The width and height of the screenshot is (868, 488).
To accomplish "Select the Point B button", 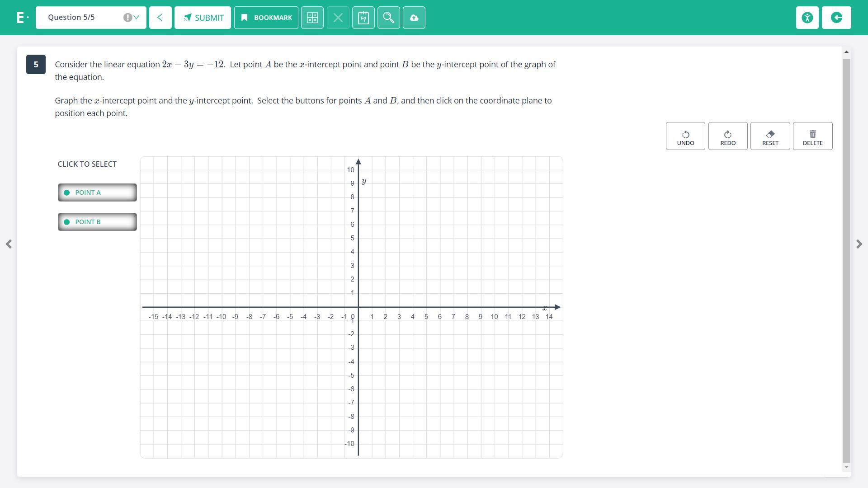I will (97, 222).
